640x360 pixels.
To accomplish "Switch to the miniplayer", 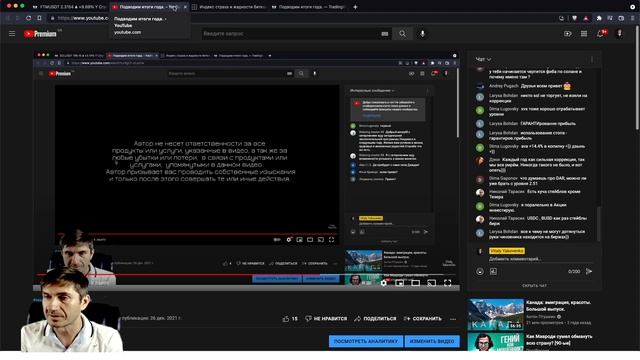I will pyautogui.click(x=400, y=282).
